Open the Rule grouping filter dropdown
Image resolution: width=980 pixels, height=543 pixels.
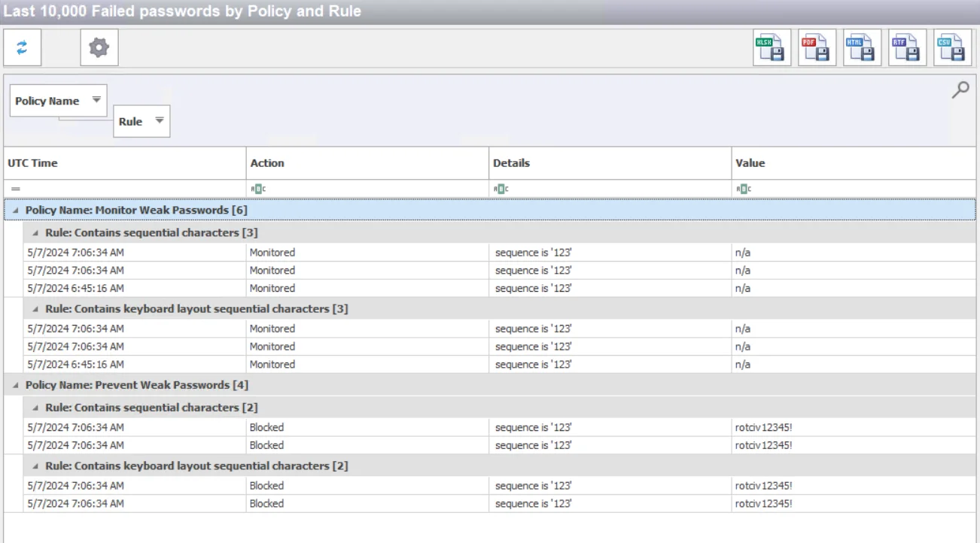159,121
